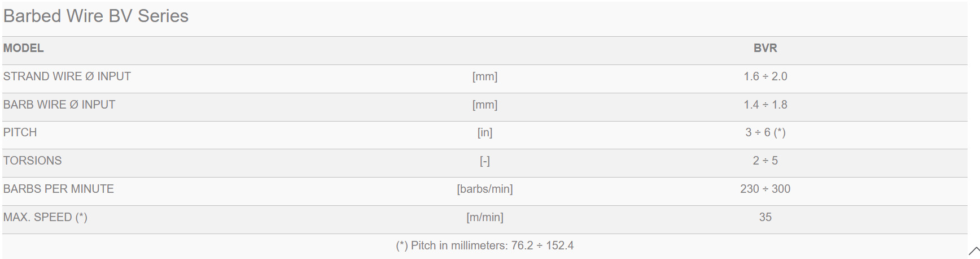Click the value 230 ÷ 300
The height and width of the screenshot is (259, 980).
pos(765,189)
